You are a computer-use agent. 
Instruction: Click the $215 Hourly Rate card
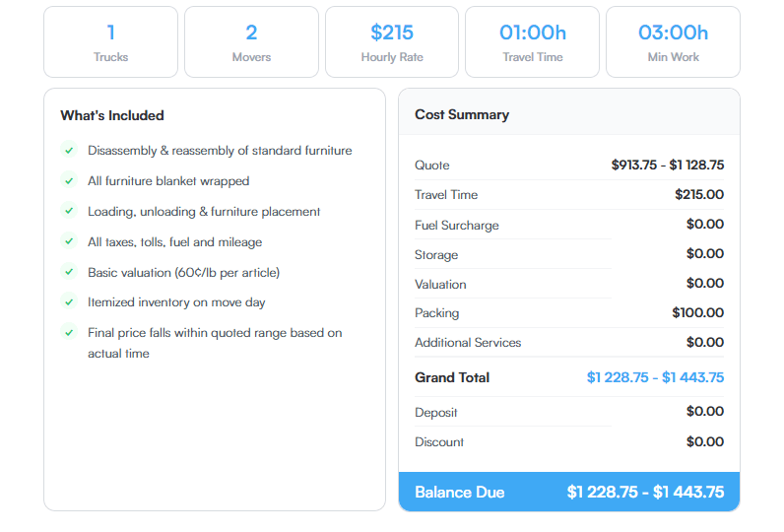392,41
